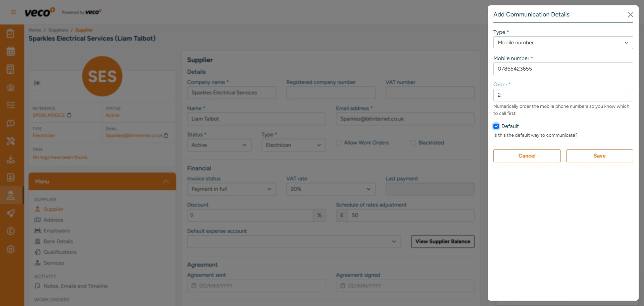Screen dimensions: 644x306
Task: Click the Active status value in summary
Action: (112, 116)
